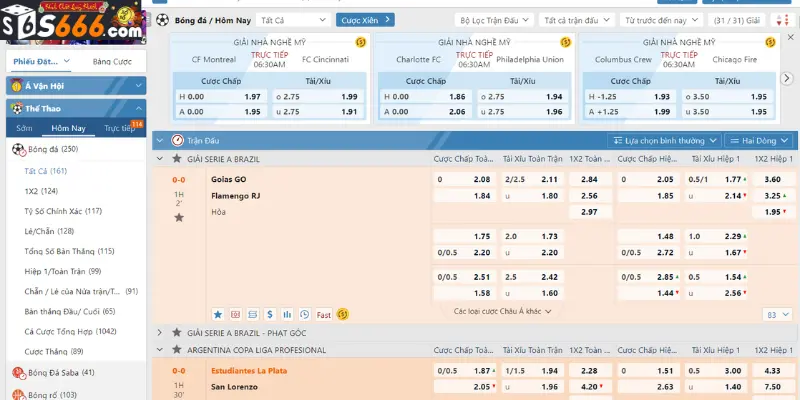Screen dimensions: 800x400
Task: Toggle favorite star for Serie A Brazil - Phạt Góc
Action: click(177, 332)
